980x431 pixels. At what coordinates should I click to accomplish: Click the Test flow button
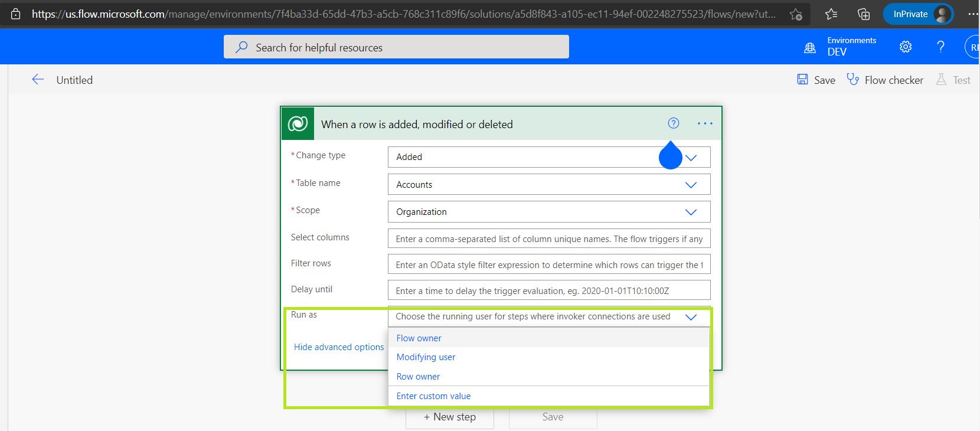953,80
